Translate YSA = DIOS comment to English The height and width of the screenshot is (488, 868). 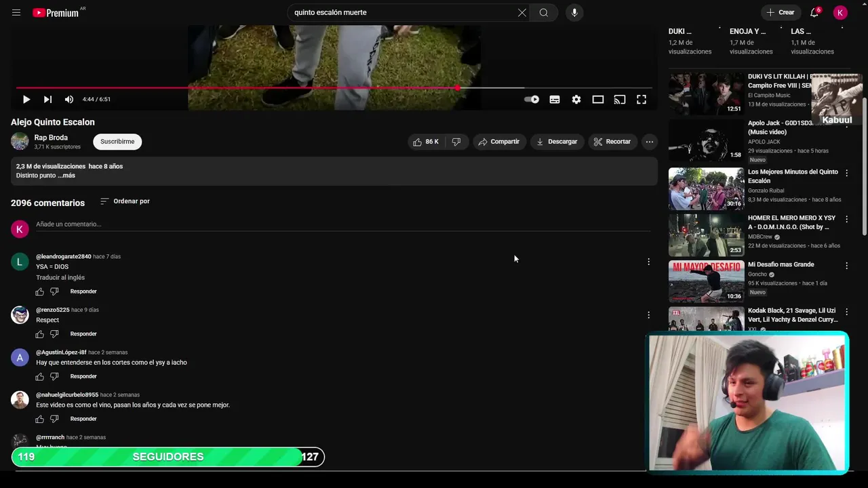(x=60, y=277)
